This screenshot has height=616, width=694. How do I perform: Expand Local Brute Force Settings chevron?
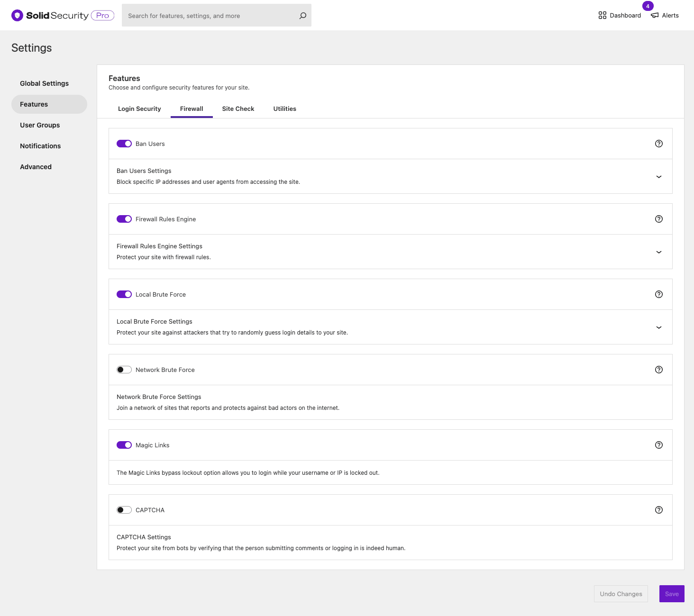(659, 327)
